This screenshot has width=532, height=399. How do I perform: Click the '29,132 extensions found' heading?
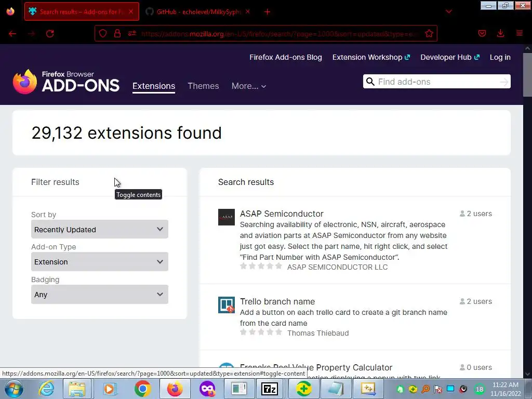pyautogui.click(x=126, y=133)
